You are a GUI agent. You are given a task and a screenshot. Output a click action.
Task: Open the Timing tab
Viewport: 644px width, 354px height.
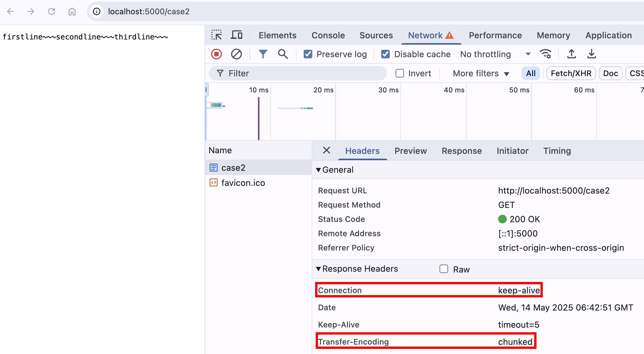tap(557, 151)
